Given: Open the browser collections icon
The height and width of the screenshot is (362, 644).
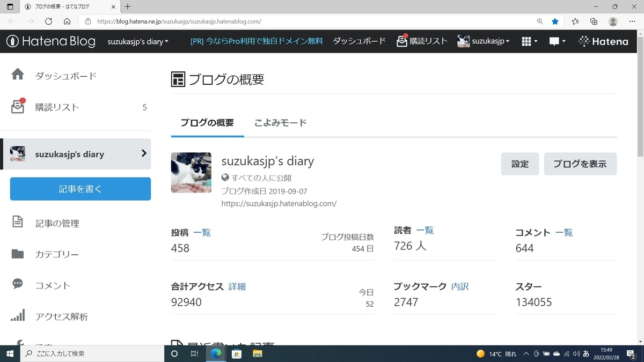Looking at the screenshot, I should (x=594, y=21).
